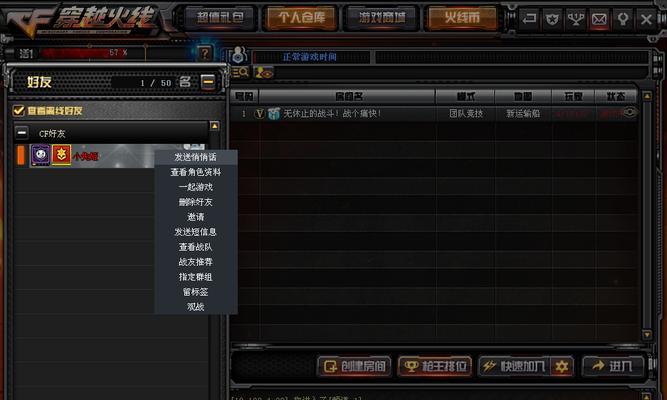Click the orange question mark help icon
This screenshot has height=400, width=667.
205,53
